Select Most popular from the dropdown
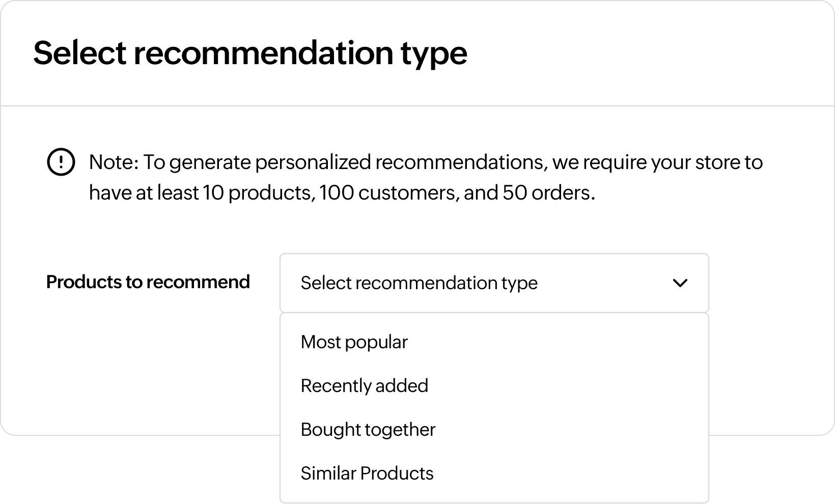 [353, 342]
